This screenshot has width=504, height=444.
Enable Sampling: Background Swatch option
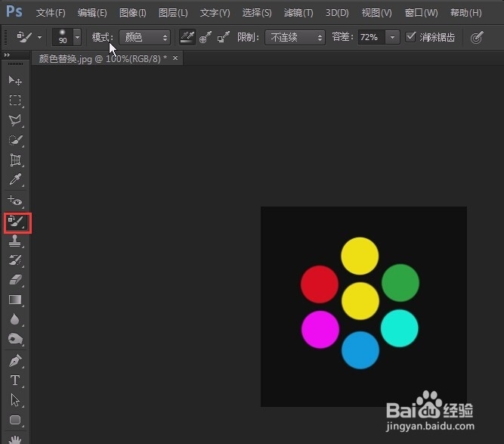click(x=224, y=37)
